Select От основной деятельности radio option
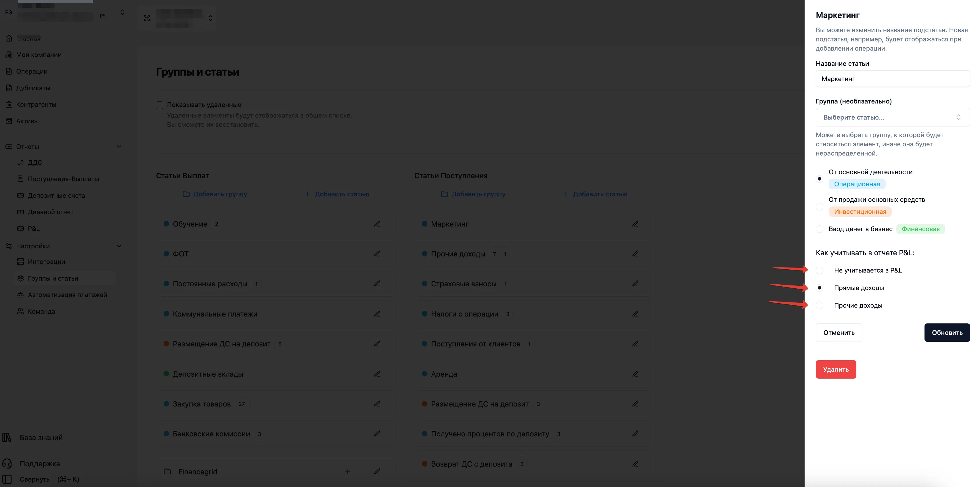This screenshot has height=487, width=980. pyautogui.click(x=820, y=179)
